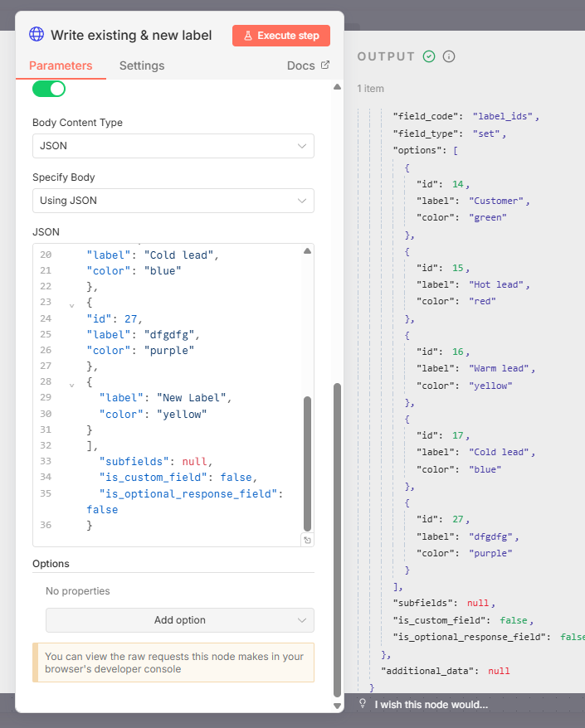
Task: Open the Specify Body dropdown
Action: coord(173,201)
